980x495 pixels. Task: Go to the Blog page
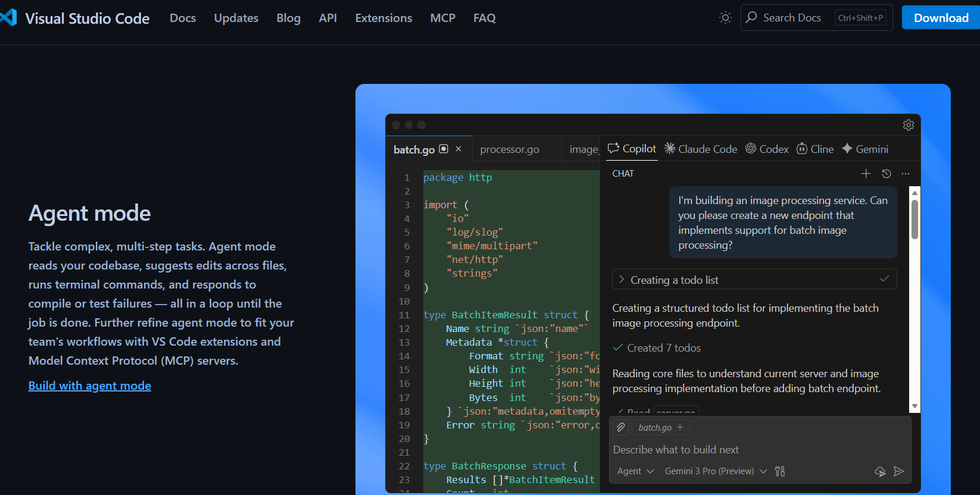click(289, 18)
